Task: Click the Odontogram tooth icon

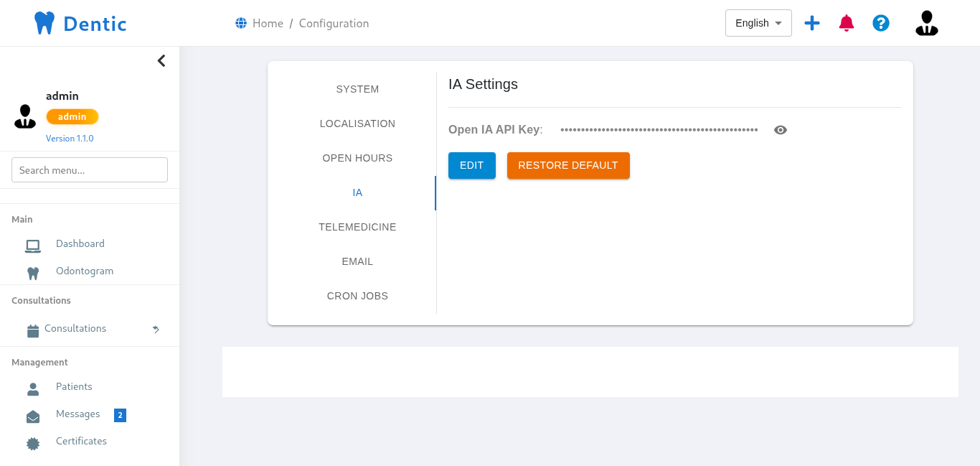Action: (x=32, y=273)
